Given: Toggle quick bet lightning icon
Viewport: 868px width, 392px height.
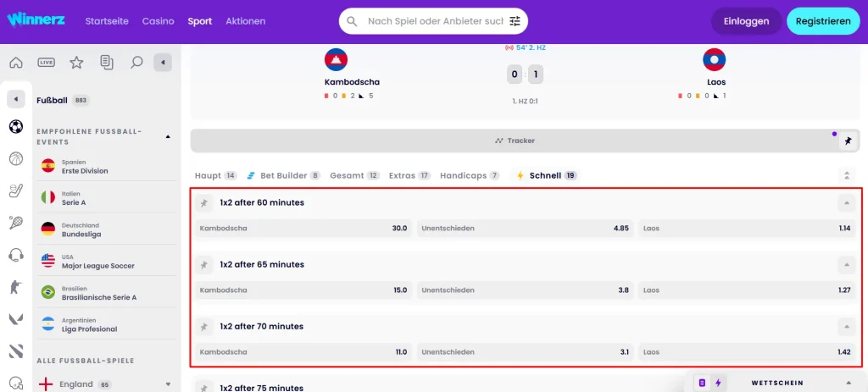Looking at the screenshot, I should [x=717, y=383].
